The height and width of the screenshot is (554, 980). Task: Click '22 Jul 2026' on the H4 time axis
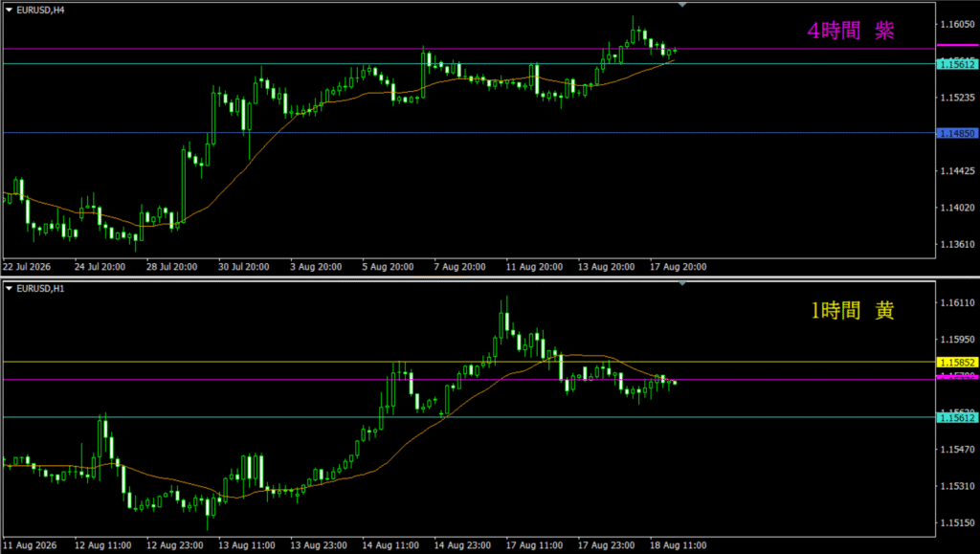27,267
